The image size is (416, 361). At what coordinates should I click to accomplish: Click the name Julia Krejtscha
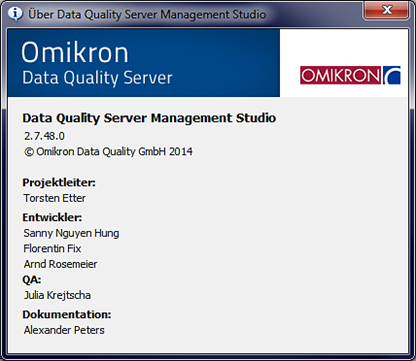[57, 295]
